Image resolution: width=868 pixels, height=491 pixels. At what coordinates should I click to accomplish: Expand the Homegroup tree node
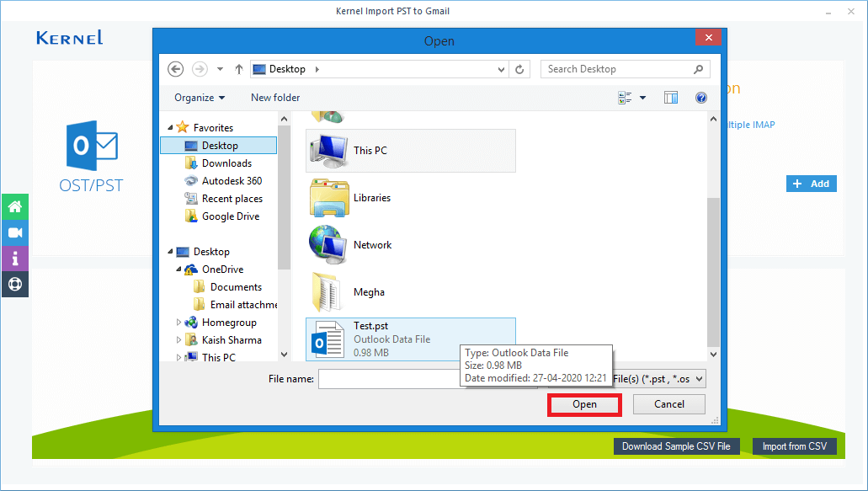pos(178,323)
